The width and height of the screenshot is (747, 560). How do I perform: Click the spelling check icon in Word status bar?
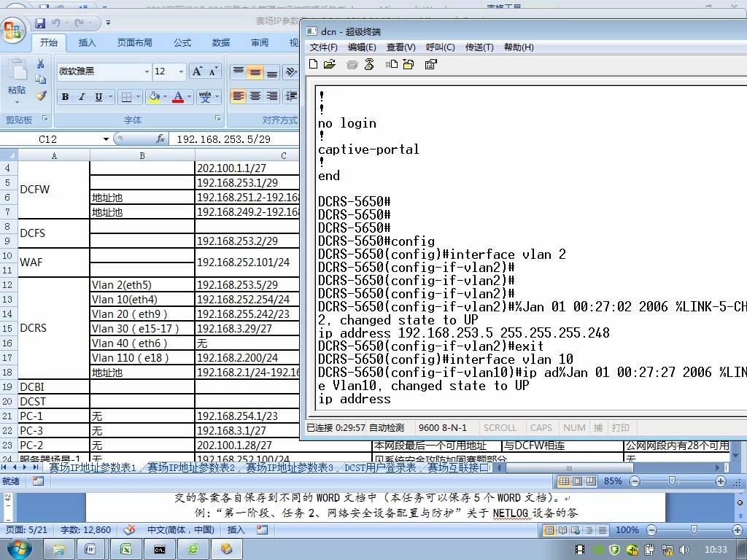pyautogui.click(x=129, y=529)
